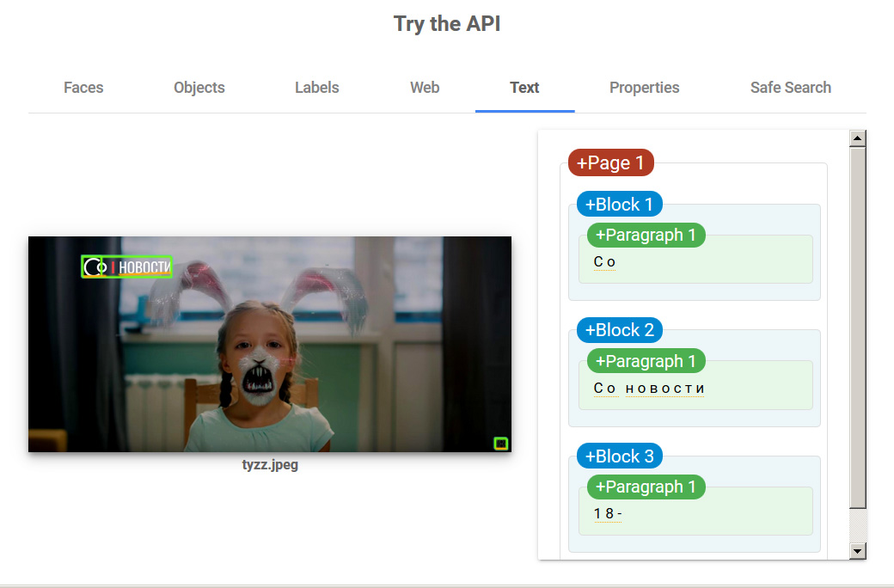Click the detected text '18-' in Block 3

608,514
